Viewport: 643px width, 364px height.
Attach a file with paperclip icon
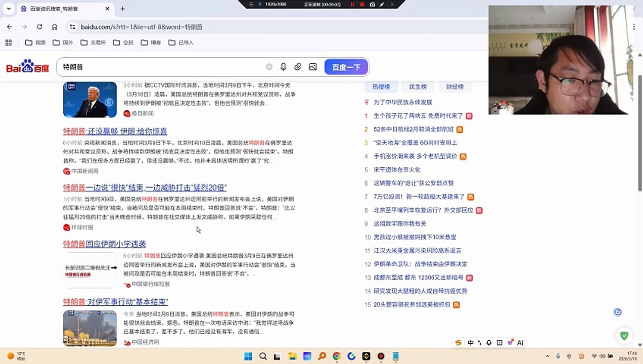(x=298, y=67)
